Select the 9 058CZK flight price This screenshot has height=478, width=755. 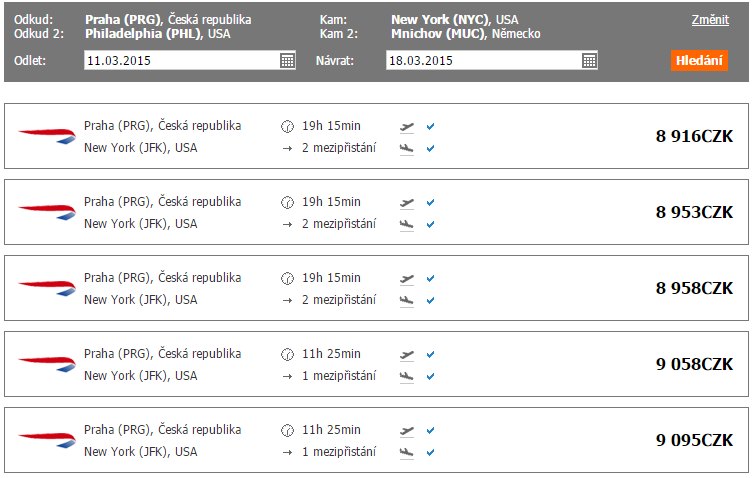(694, 364)
